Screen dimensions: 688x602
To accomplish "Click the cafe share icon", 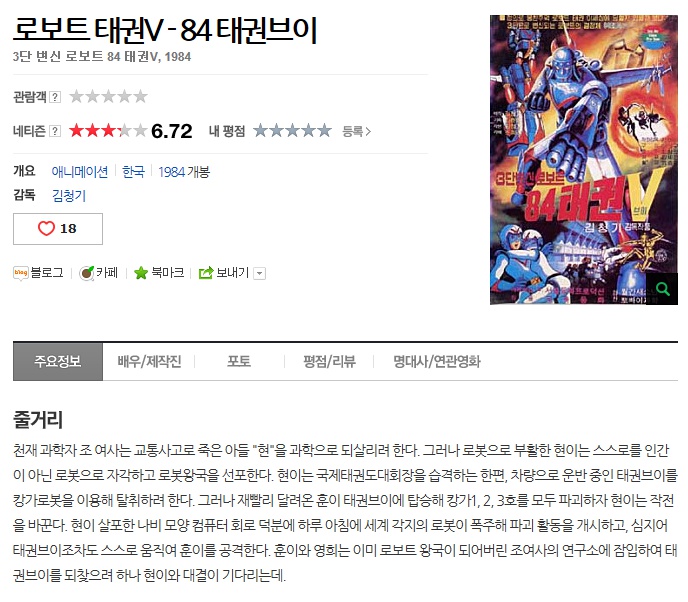I will [86, 273].
